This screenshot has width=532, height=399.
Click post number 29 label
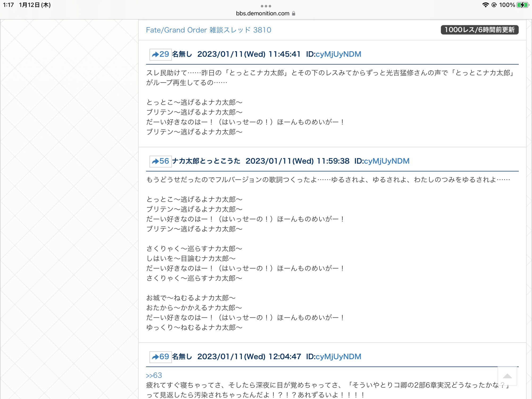tap(164, 54)
